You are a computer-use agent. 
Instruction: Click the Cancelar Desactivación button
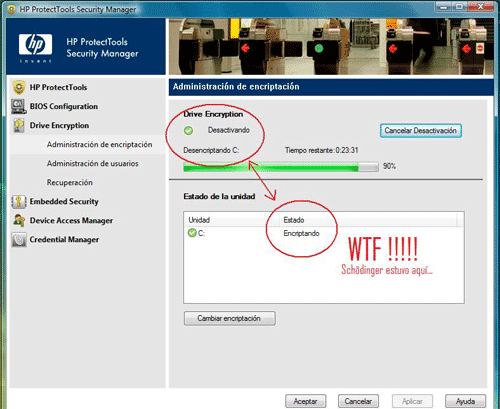pyautogui.click(x=421, y=131)
